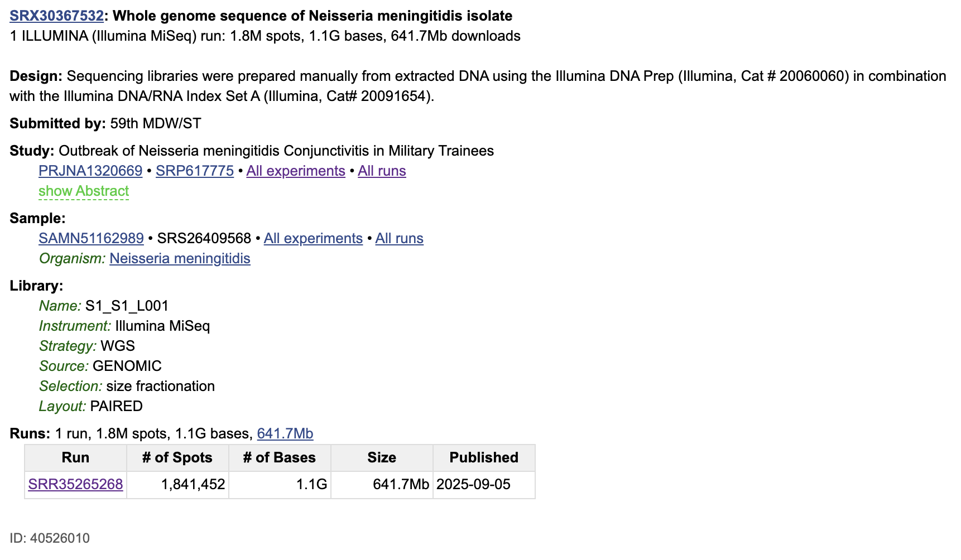Viewport: 961px width, 560px height.
Task: View All runs for the study
Action: pyautogui.click(x=382, y=171)
